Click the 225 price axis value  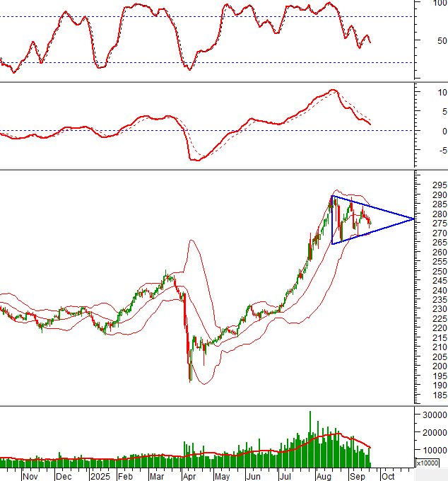pos(440,319)
